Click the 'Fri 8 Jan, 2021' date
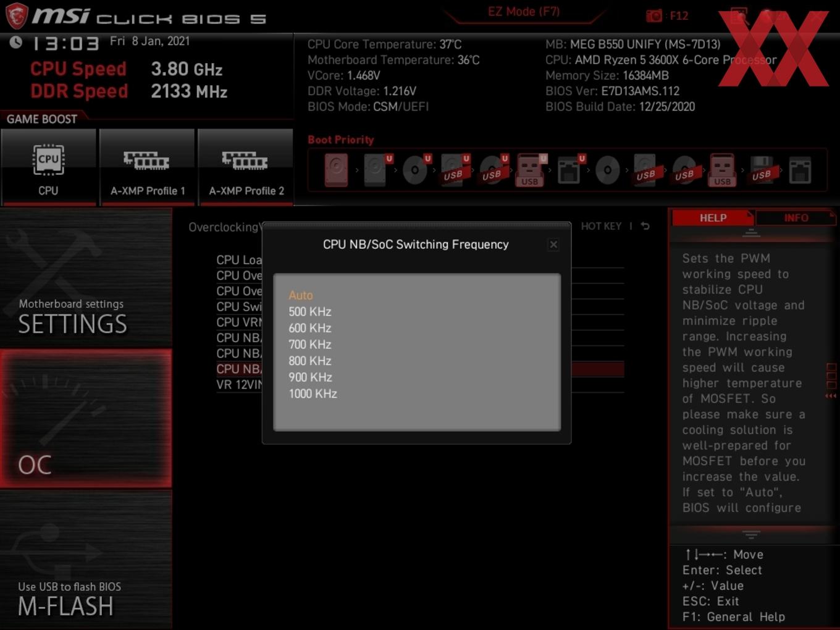Screen dimensions: 840x630 [149, 41]
